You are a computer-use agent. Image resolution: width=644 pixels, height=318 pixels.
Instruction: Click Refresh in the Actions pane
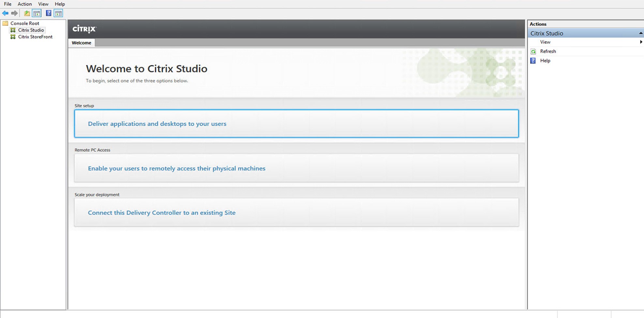tap(548, 51)
